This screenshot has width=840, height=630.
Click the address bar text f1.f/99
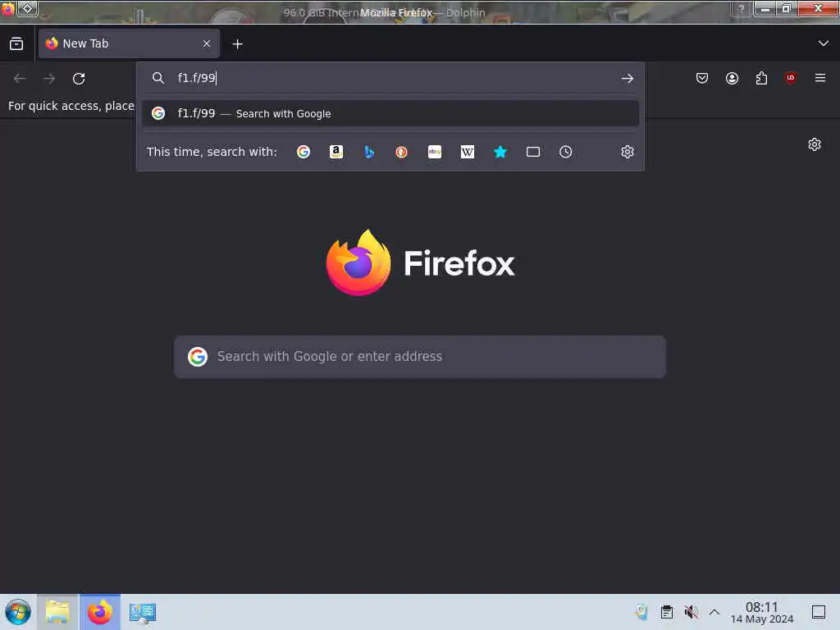coord(197,78)
